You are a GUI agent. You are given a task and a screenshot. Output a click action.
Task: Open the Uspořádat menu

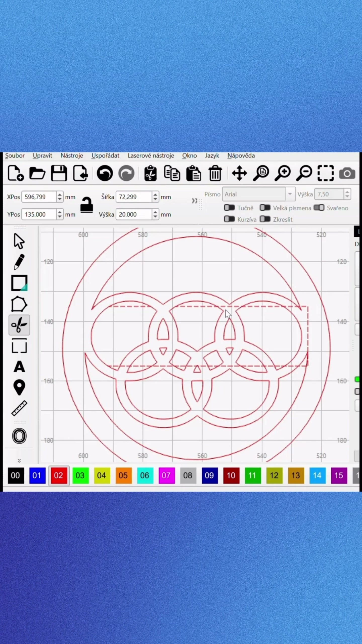[105, 155]
